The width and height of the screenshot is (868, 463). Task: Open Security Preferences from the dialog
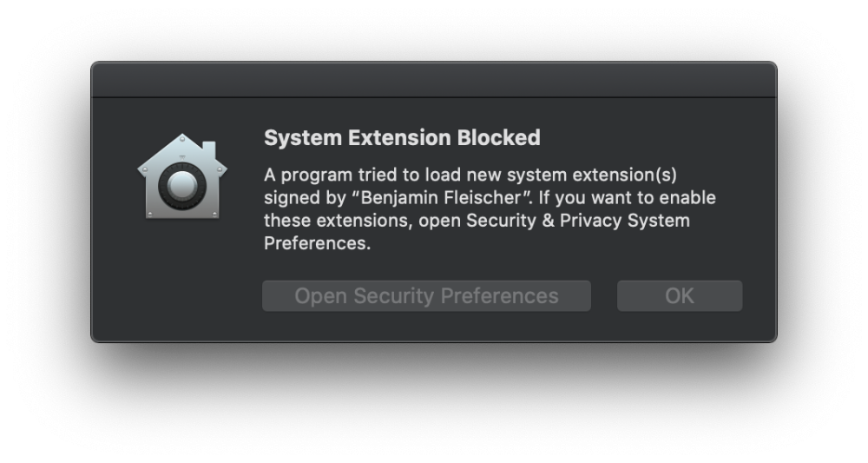click(x=426, y=296)
